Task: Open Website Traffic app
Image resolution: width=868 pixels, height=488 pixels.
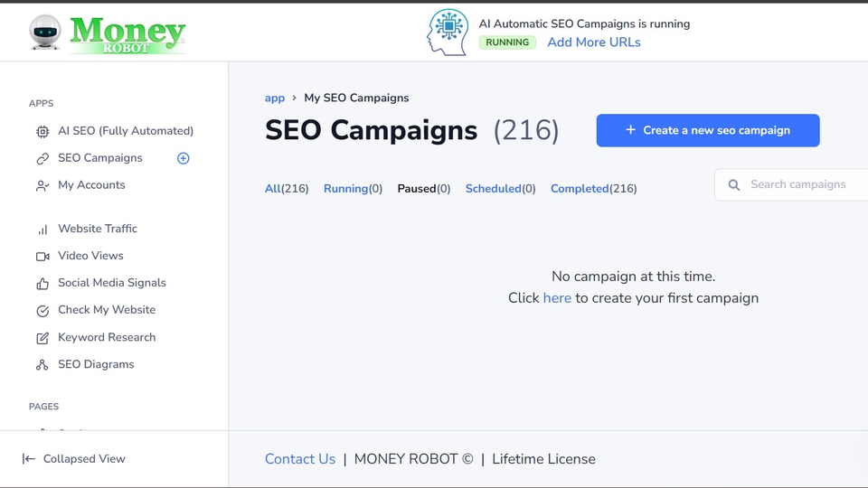Action: 98,229
